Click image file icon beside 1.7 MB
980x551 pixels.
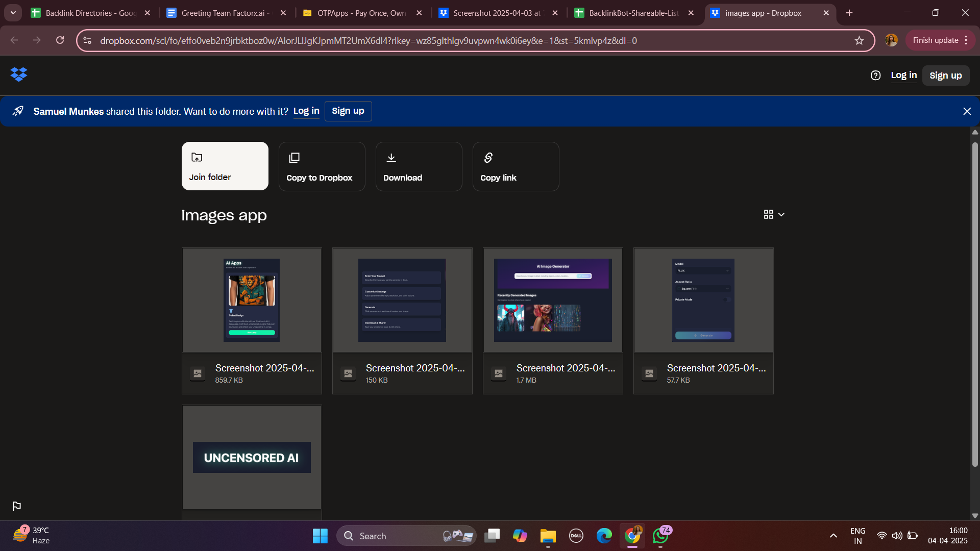pyautogui.click(x=499, y=373)
